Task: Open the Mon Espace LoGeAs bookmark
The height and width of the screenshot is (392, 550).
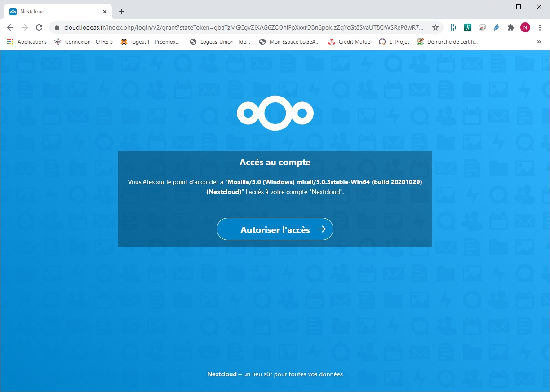Action: [x=289, y=42]
